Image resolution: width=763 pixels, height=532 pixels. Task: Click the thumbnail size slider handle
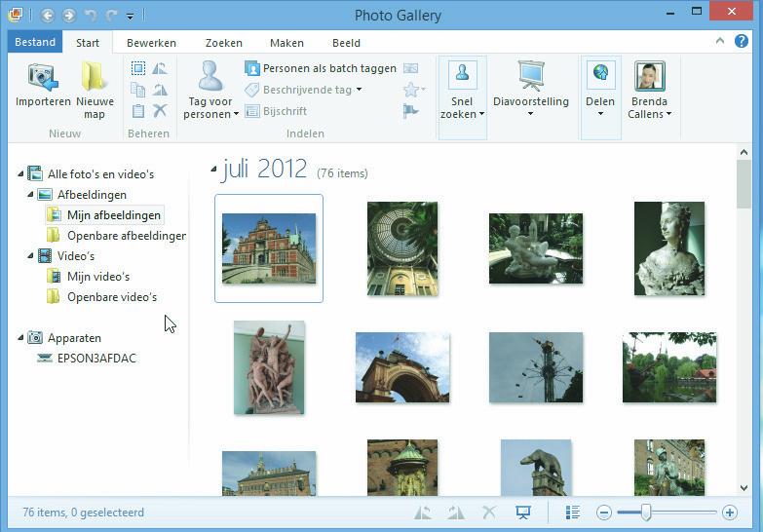point(645,513)
